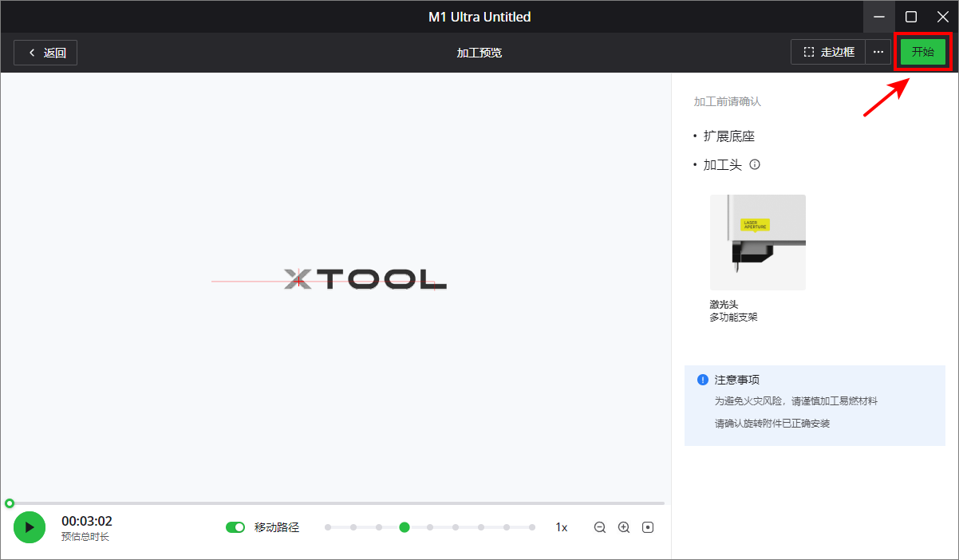Zoom out of the preview canvas
This screenshot has height=560, width=959.
pos(600,527)
